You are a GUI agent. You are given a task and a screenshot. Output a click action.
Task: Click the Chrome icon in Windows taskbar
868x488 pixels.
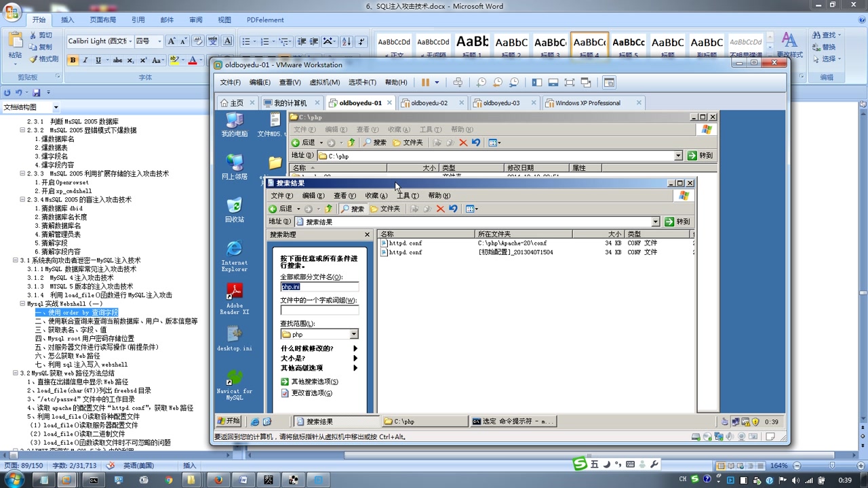pyautogui.click(x=169, y=480)
